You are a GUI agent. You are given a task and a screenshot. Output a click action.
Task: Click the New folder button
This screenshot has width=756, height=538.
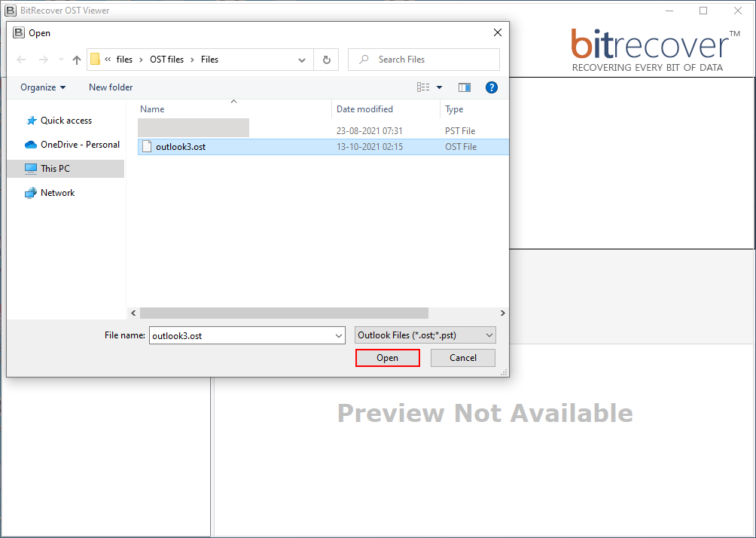[111, 87]
